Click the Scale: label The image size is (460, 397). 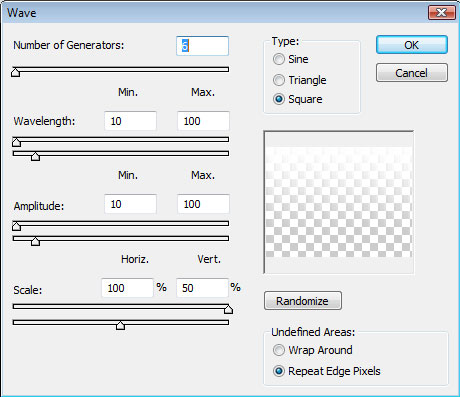[x=28, y=290]
